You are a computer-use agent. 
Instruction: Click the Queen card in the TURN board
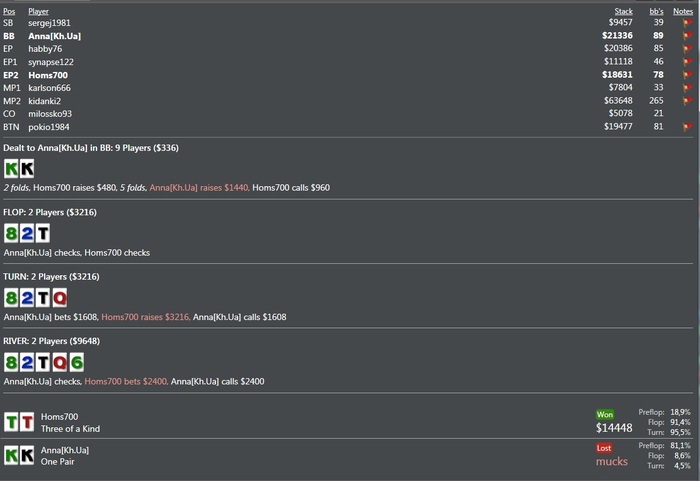pos(59,298)
